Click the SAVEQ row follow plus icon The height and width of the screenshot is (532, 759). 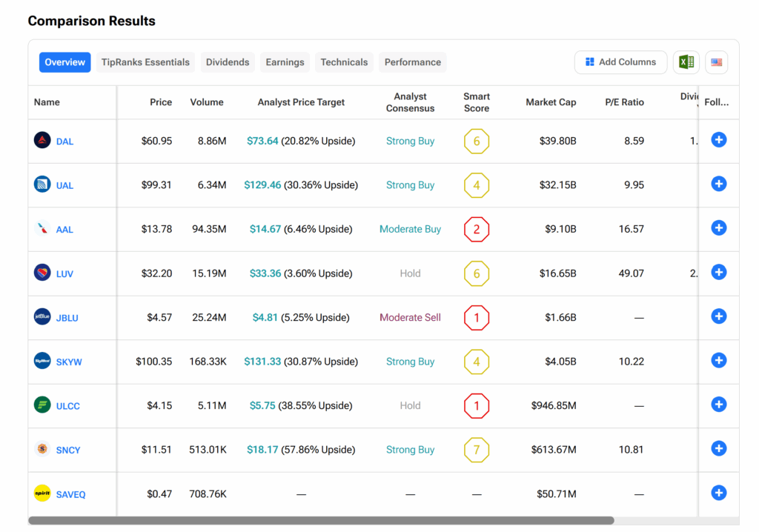718,493
